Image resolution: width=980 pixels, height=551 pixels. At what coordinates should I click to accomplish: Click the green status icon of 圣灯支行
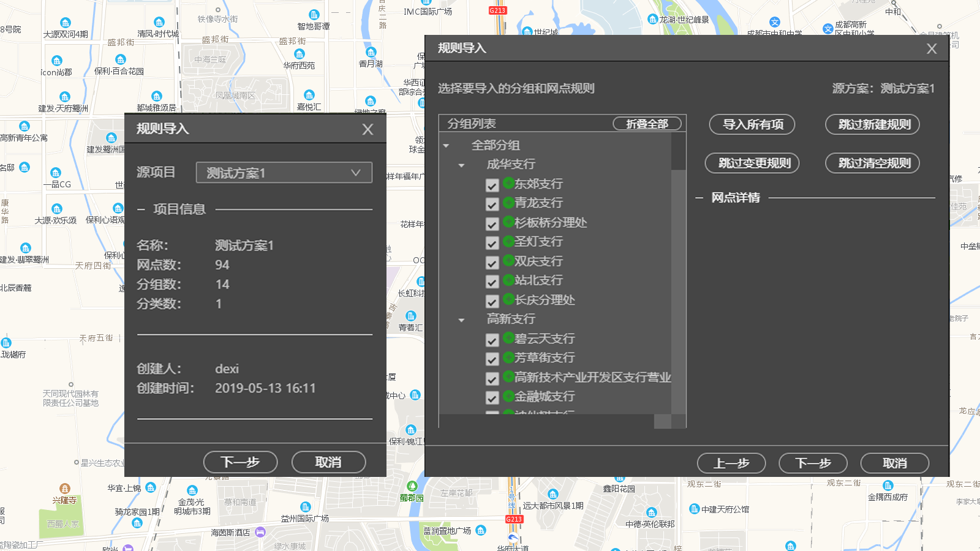508,241
